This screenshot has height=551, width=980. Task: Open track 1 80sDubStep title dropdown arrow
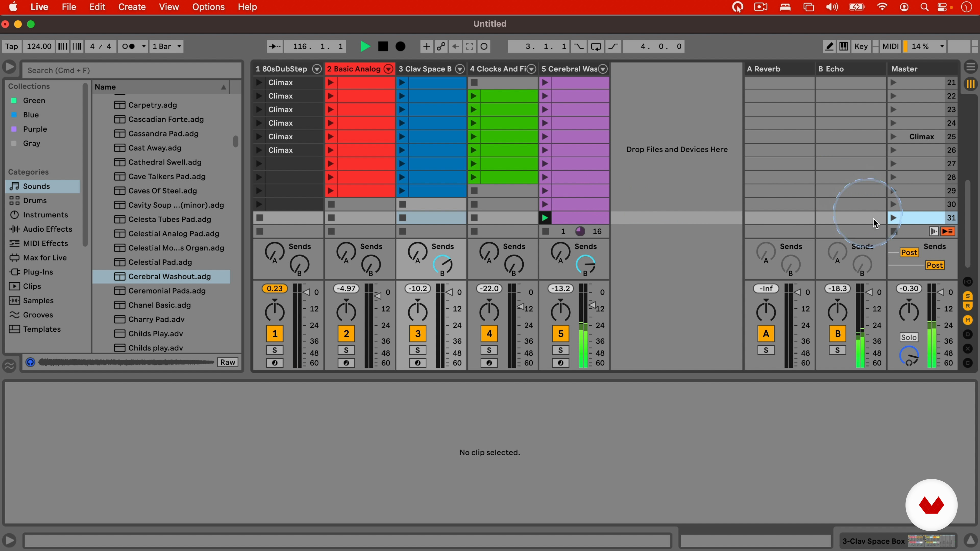[316, 69]
